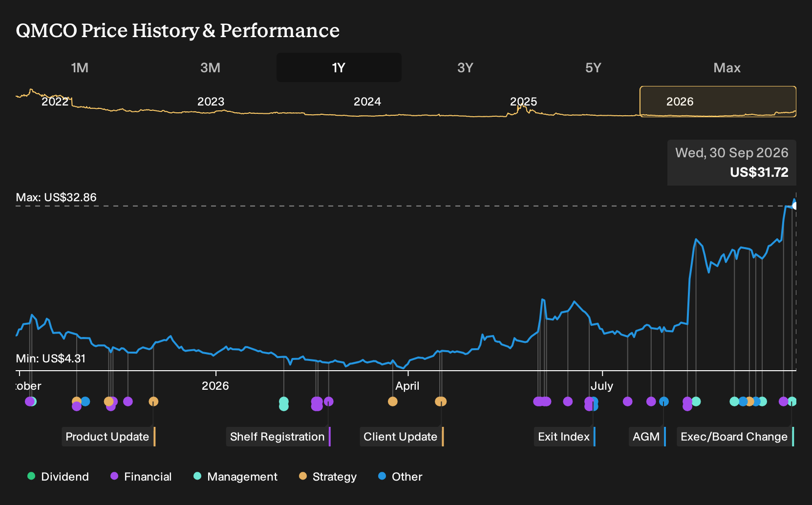This screenshot has width=812, height=505.
Task: Toggle the Management legend filter
Action: click(235, 477)
